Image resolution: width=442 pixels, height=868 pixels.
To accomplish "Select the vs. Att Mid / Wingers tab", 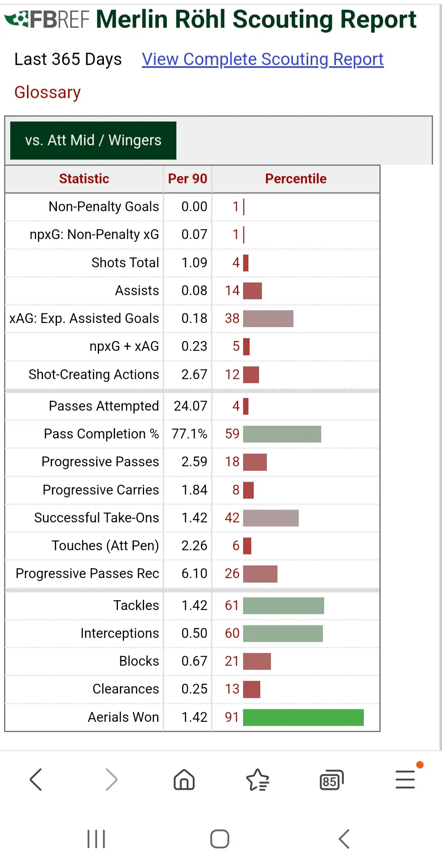I will coord(93,140).
